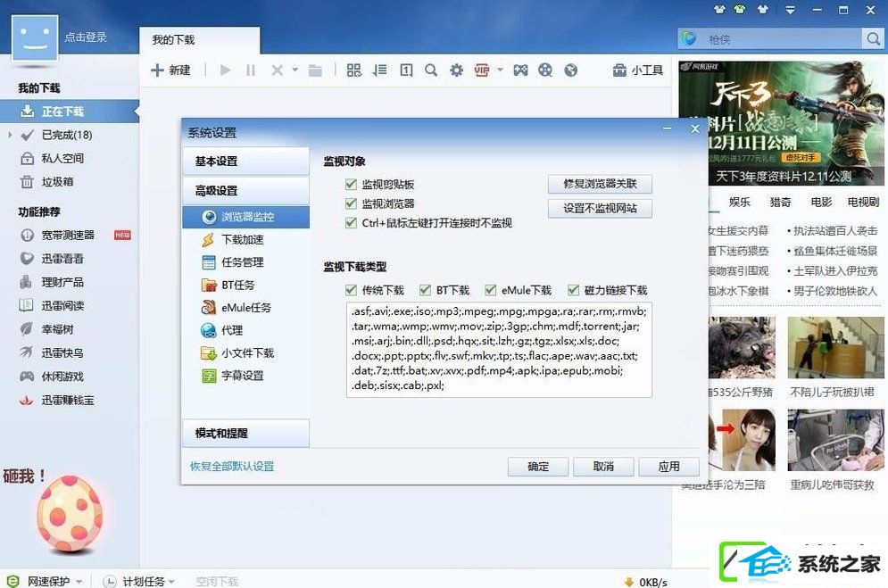Click the Delete task X icon
Screen dimensions: 888x588
[277, 70]
